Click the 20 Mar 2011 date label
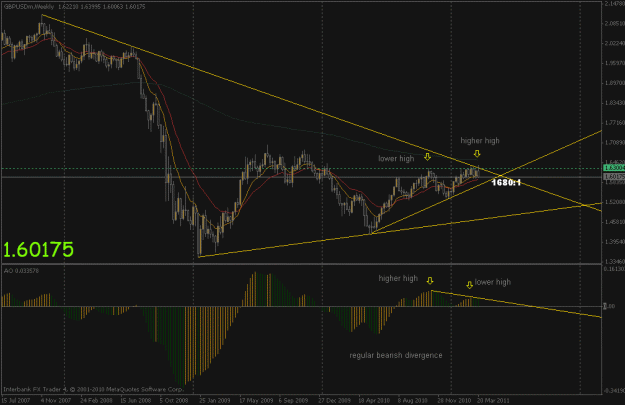The width and height of the screenshot is (625, 405). [x=493, y=400]
